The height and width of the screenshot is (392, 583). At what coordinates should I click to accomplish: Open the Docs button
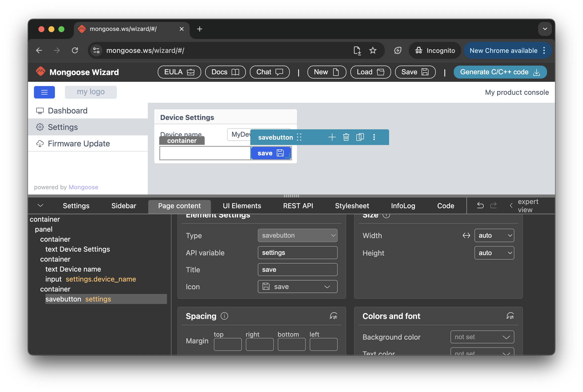225,72
